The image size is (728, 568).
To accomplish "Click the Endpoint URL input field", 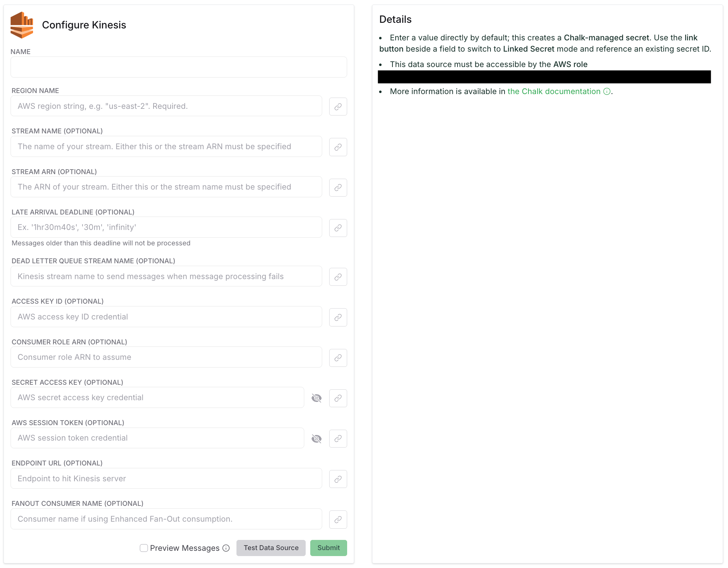I will [166, 478].
